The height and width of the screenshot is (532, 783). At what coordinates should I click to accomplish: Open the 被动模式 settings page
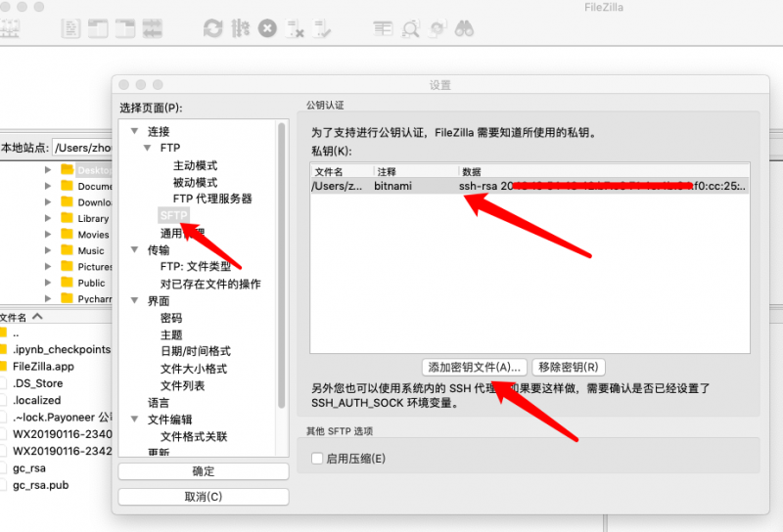pos(195,182)
